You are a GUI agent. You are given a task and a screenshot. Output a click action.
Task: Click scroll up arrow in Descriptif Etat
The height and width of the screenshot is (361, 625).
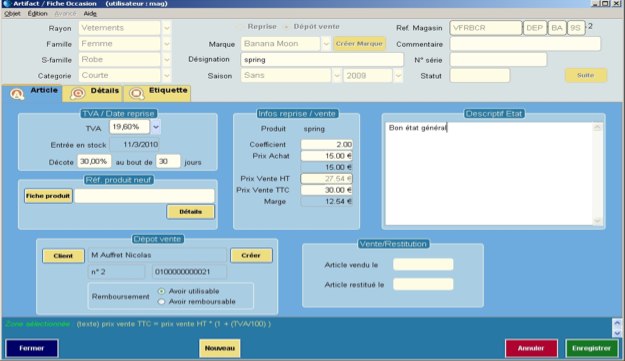pos(597,128)
